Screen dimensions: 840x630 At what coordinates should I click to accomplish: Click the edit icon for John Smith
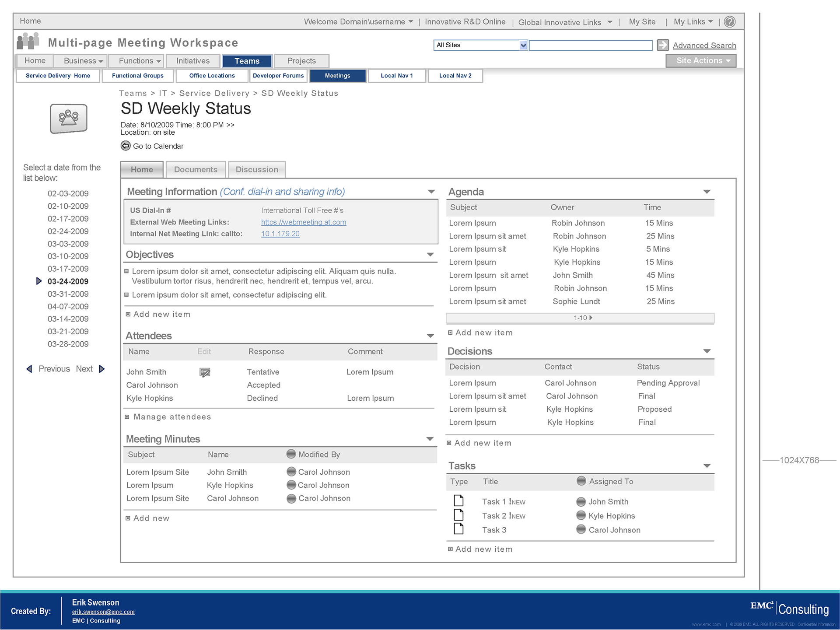click(x=205, y=372)
